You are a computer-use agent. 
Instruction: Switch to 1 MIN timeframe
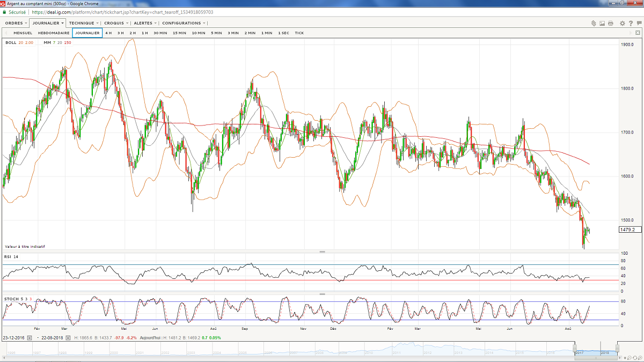click(x=267, y=33)
